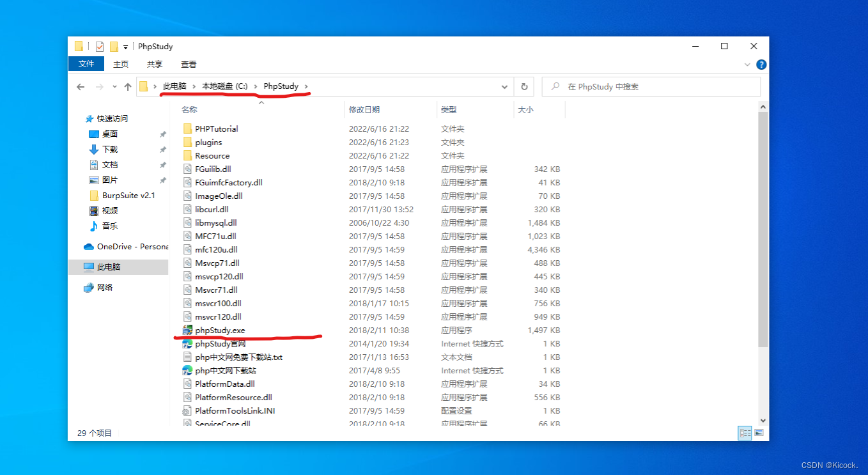
Task: Select the PlatformData.dll file name
Action: tap(225, 384)
